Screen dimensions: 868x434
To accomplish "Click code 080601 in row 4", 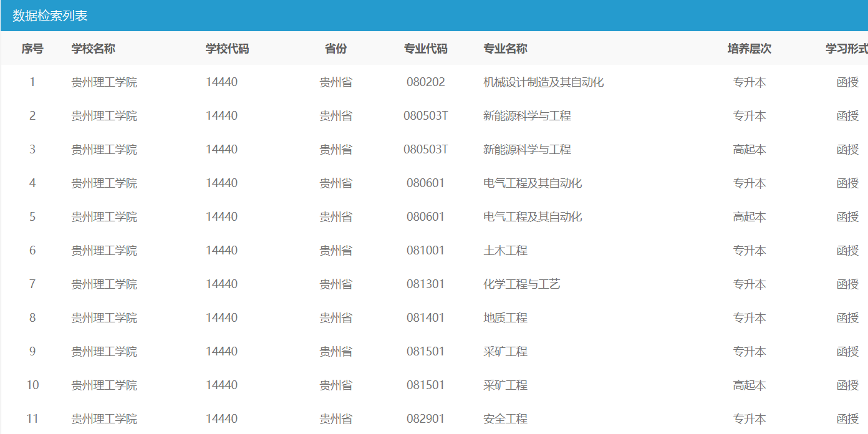I will tap(426, 183).
